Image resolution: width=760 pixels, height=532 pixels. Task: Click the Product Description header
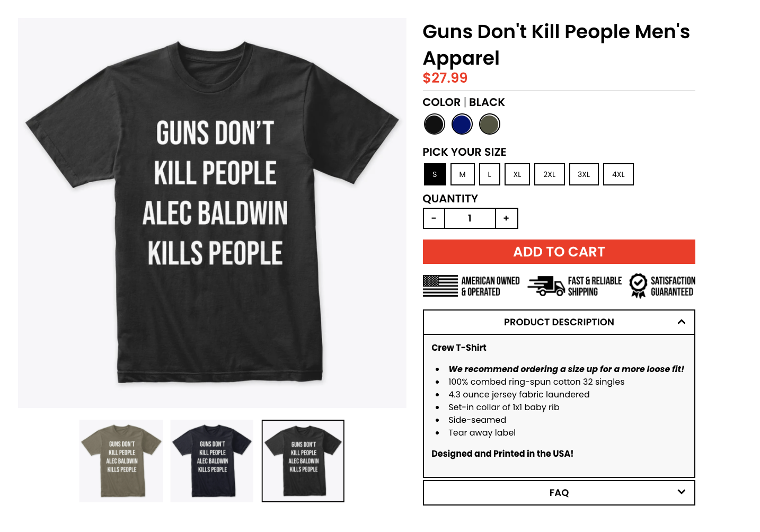[559, 322]
